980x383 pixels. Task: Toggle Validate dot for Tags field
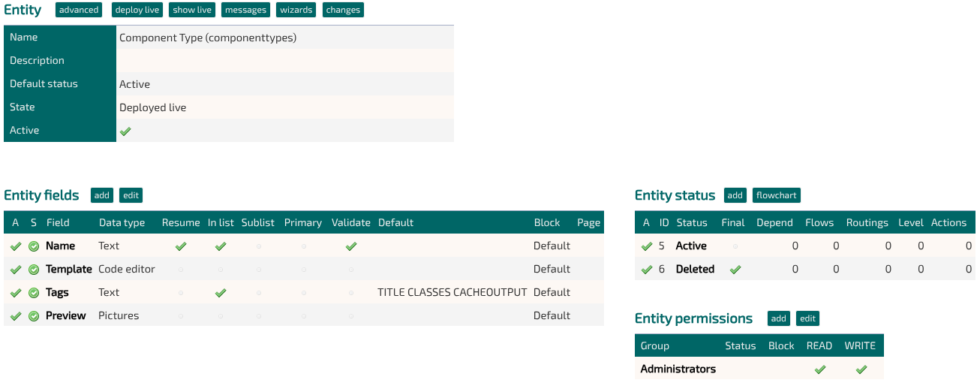[x=351, y=293]
